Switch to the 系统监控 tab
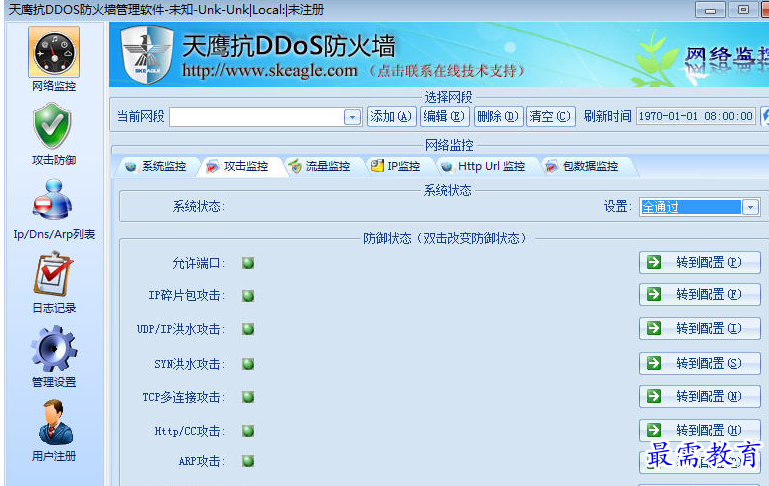Screen dimensions: 769x486 tap(156, 166)
